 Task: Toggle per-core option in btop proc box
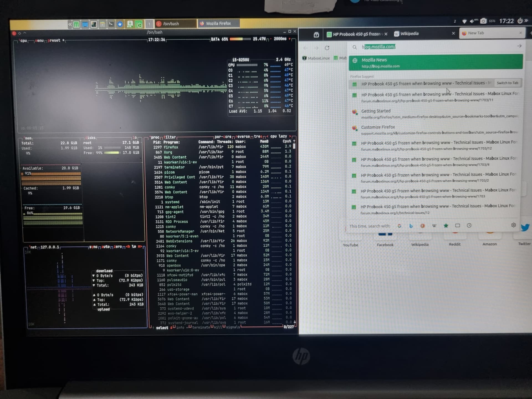click(223, 137)
